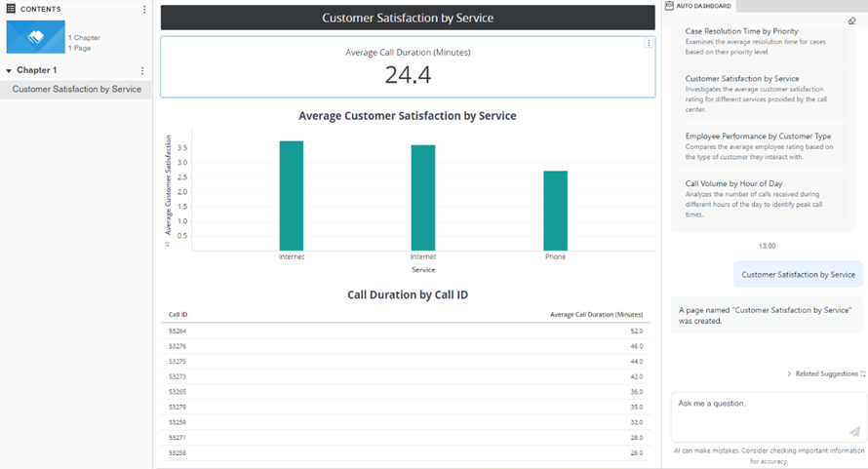Click the Call ID column header
Viewport: 868px width, 469px height.
(178, 315)
